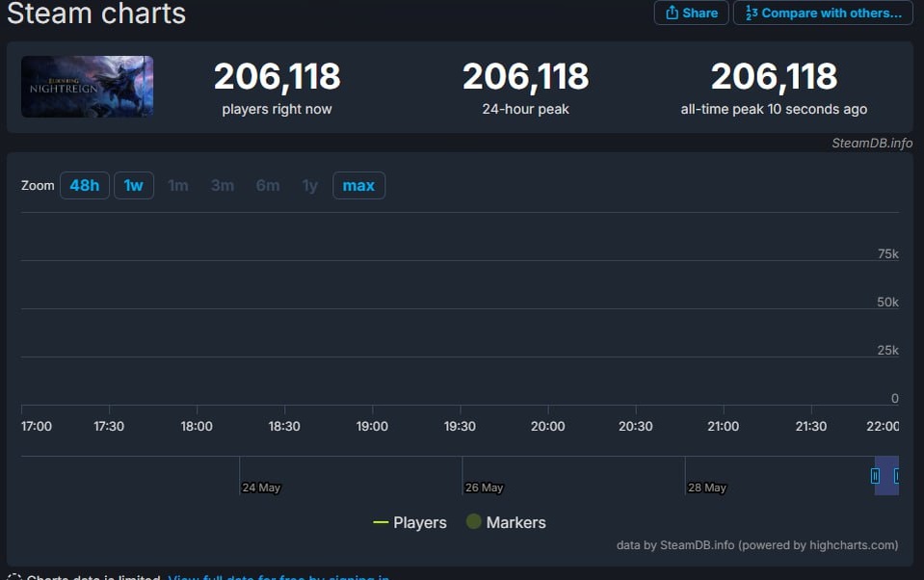Toggle the Markers series in legend
Screen dimensions: 924x580
click(506, 522)
